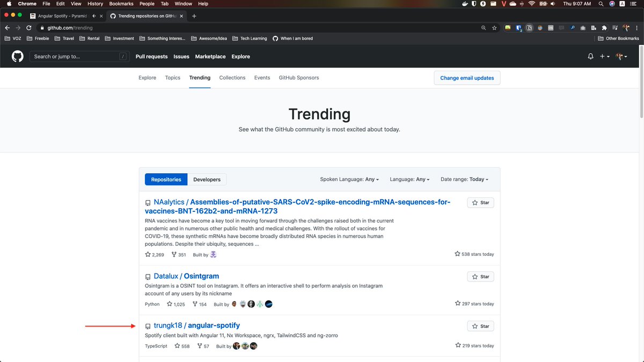This screenshot has width=644, height=362.
Task: Open the Bookmarks menu in menu bar
Action: click(x=121, y=4)
